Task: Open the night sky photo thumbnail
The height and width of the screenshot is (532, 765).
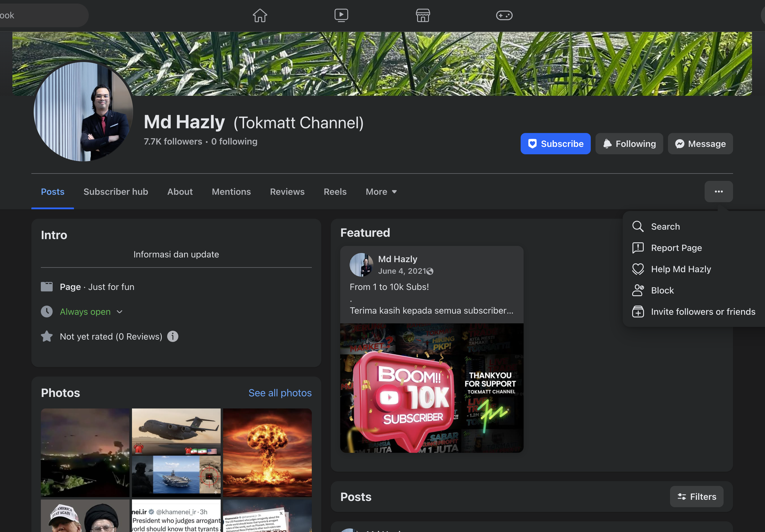Action: pos(85,453)
